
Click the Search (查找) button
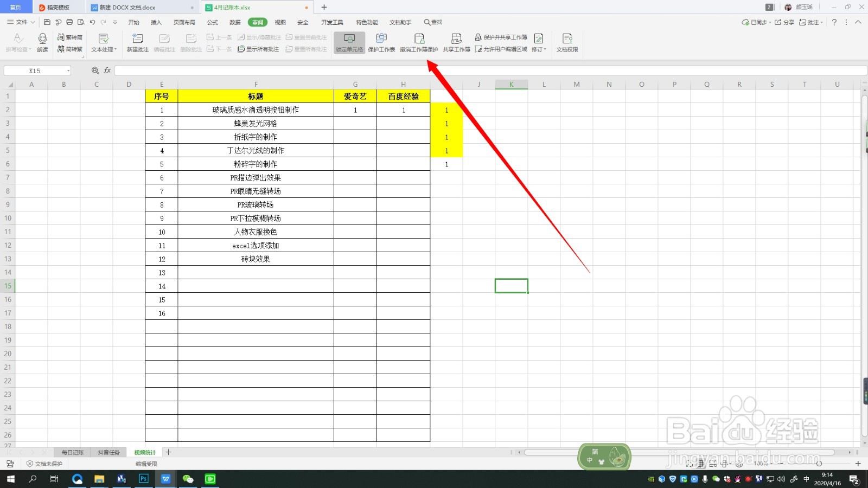tap(433, 22)
